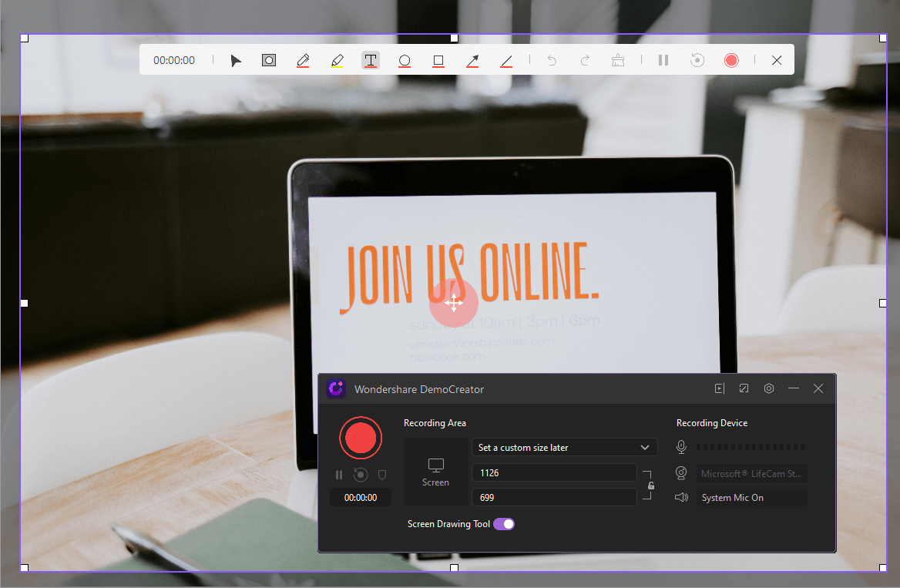Click the 00:00:00 timer in DemoCreator panel
Screen dimensions: 900x588
[x=361, y=497]
